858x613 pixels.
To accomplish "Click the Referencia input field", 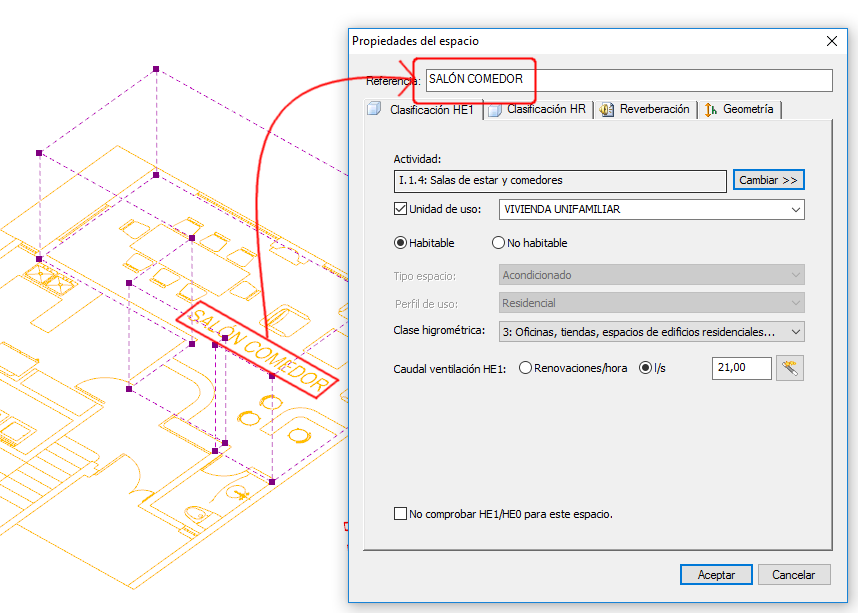I will pos(629,80).
